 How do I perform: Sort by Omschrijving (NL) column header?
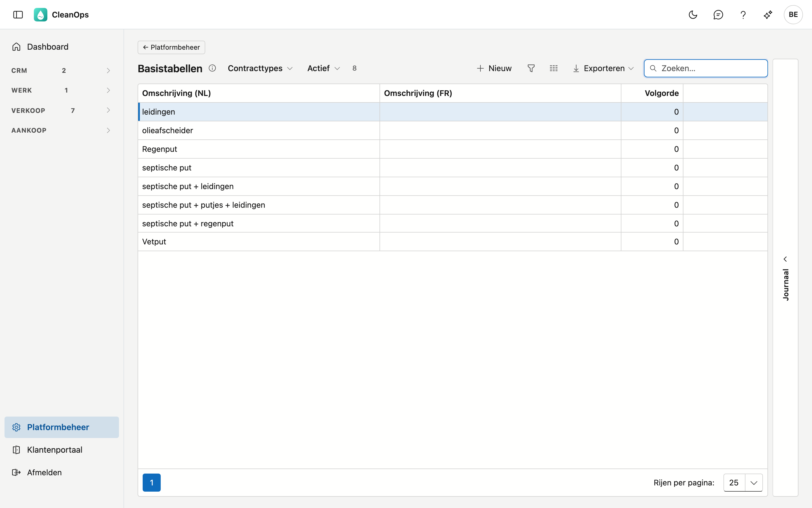coord(259,93)
